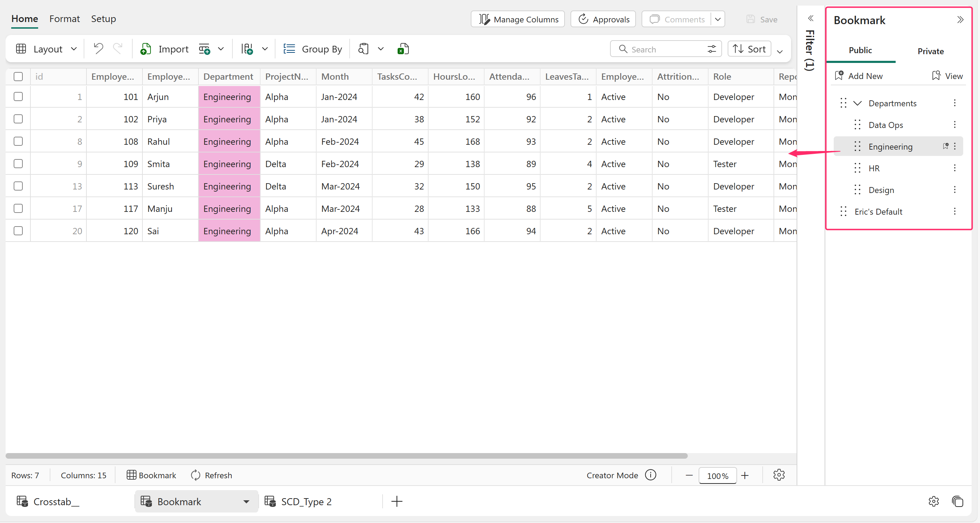
Task: Click the insert column icon
Action: [247, 49]
